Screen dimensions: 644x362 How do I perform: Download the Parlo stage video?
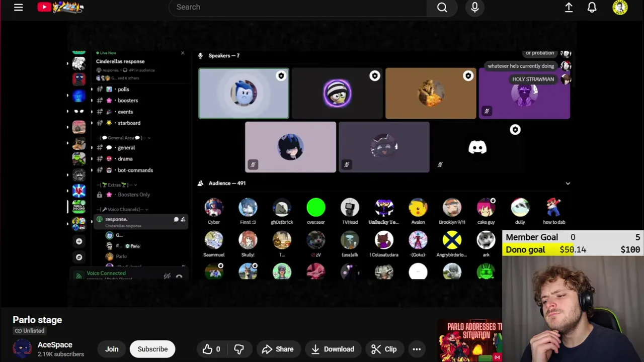[x=332, y=349]
